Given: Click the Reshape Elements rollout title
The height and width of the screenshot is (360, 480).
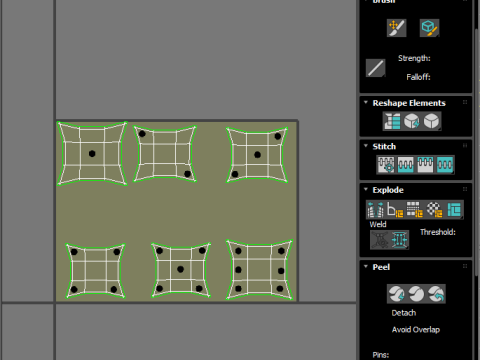Looking at the screenshot, I should (409, 103).
